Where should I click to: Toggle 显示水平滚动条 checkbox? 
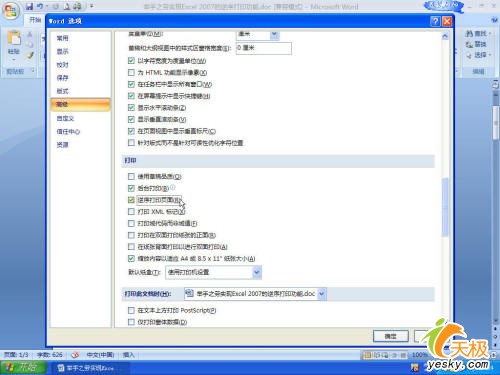[131, 107]
